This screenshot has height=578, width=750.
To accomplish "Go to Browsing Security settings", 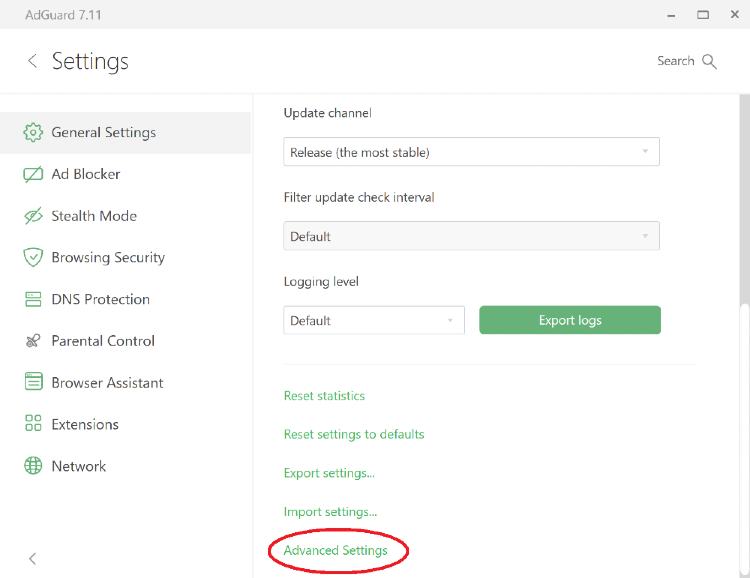I will tap(125, 257).
